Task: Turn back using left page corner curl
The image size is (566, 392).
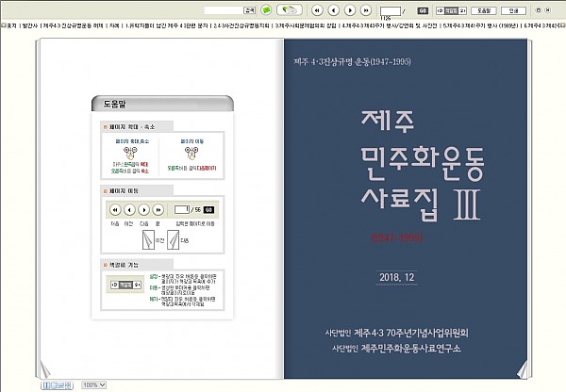Action: coord(44,370)
